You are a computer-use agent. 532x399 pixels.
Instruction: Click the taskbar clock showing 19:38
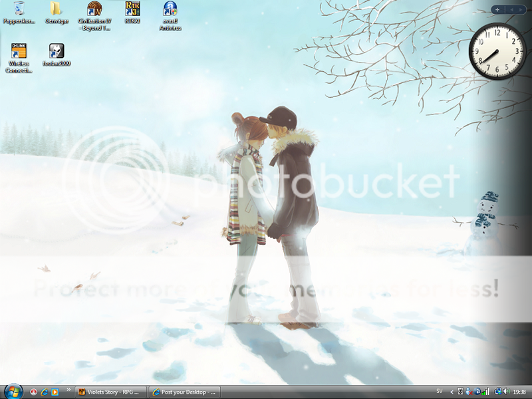pos(519,392)
